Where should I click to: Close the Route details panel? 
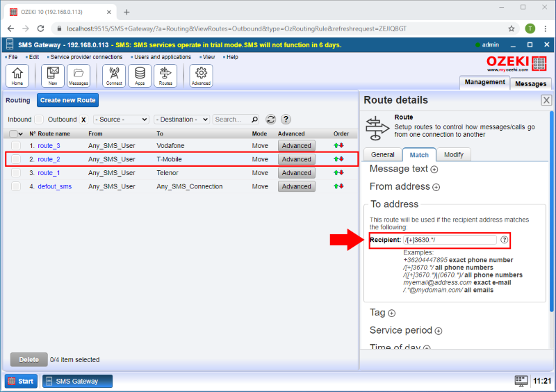coord(546,100)
